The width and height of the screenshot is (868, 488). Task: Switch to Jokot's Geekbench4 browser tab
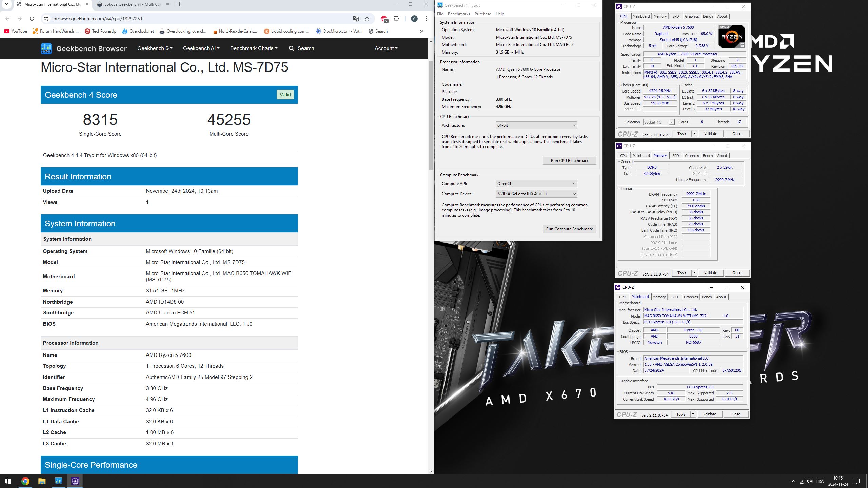132,4
